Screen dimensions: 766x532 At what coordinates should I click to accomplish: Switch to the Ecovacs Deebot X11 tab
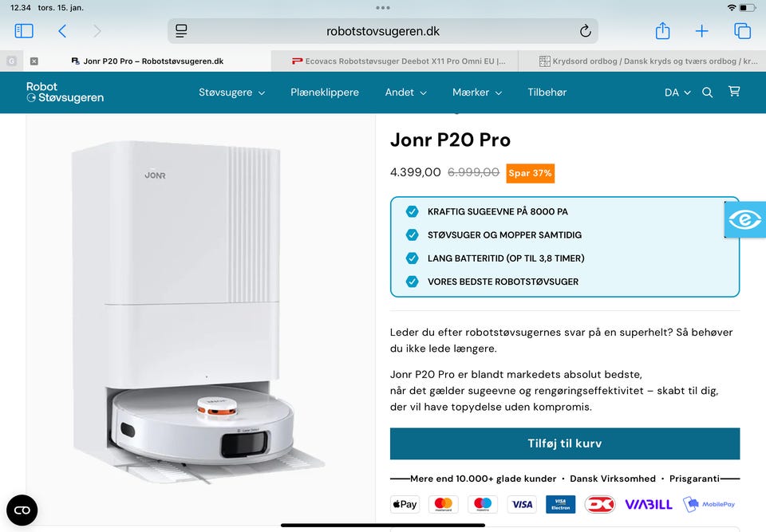pos(398,61)
